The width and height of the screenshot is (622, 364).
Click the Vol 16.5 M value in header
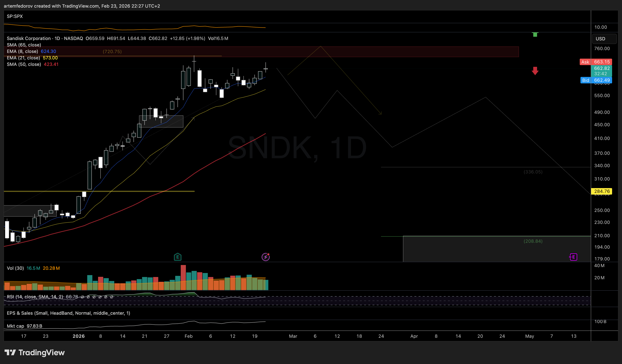coord(218,38)
